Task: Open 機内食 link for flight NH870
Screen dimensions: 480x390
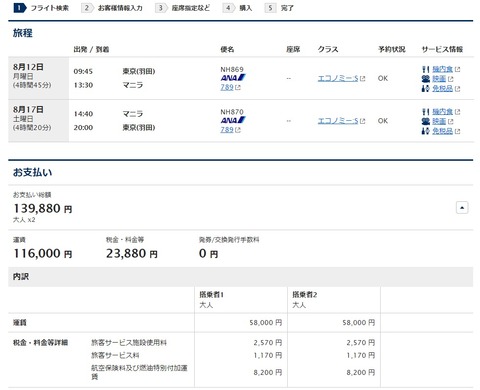Action: pyautogui.click(x=443, y=112)
